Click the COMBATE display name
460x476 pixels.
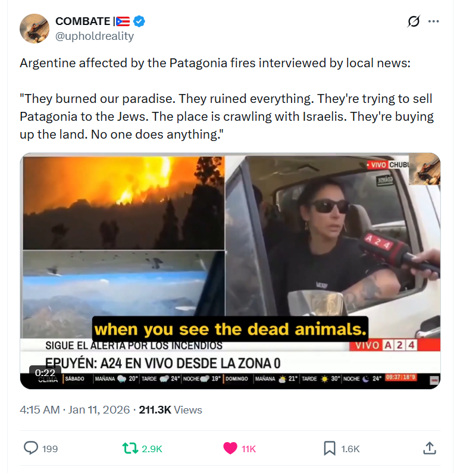pos(83,21)
